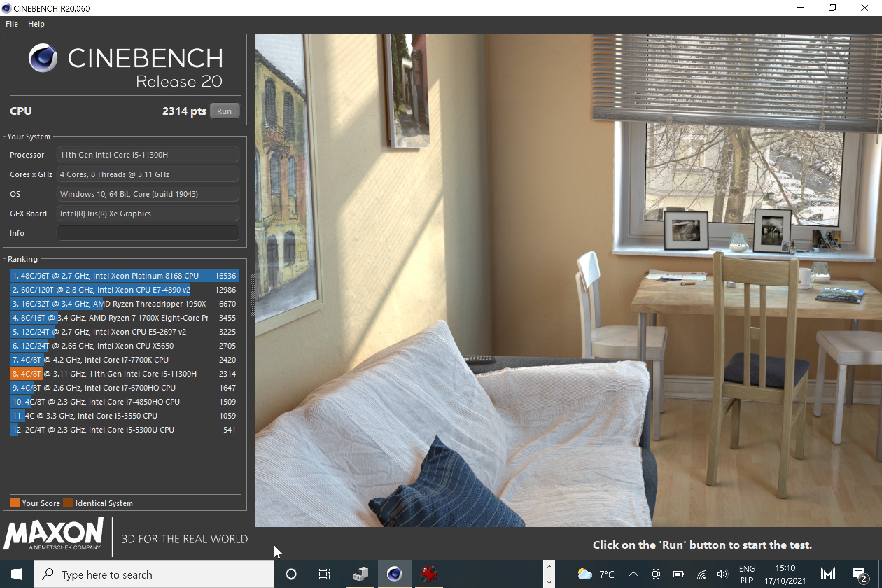Open the volume speaker icon
Viewport: 882px width, 588px height.
click(722, 574)
